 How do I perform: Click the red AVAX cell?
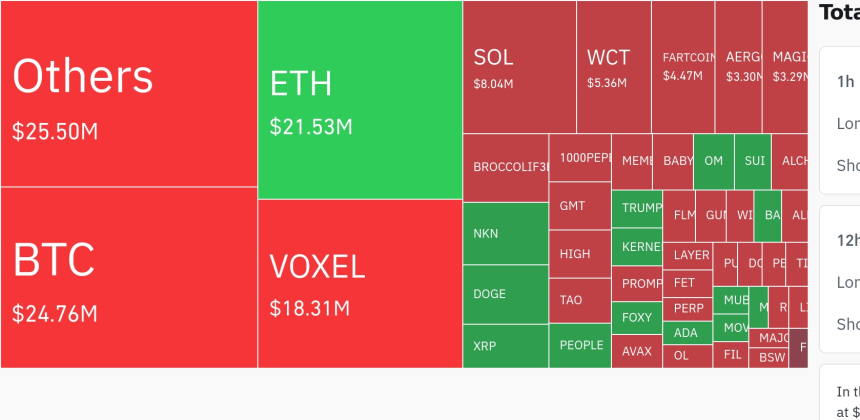tap(636, 352)
